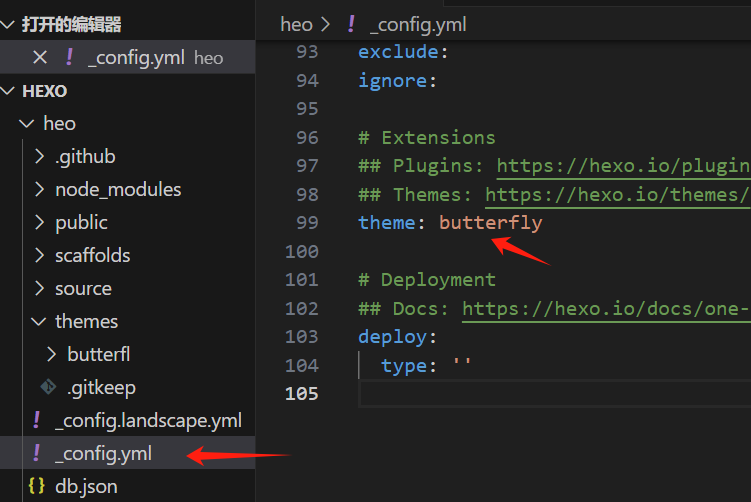Expand the butterfl theme folder
The width and height of the screenshot is (751, 502).
click(x=51, y=354)
